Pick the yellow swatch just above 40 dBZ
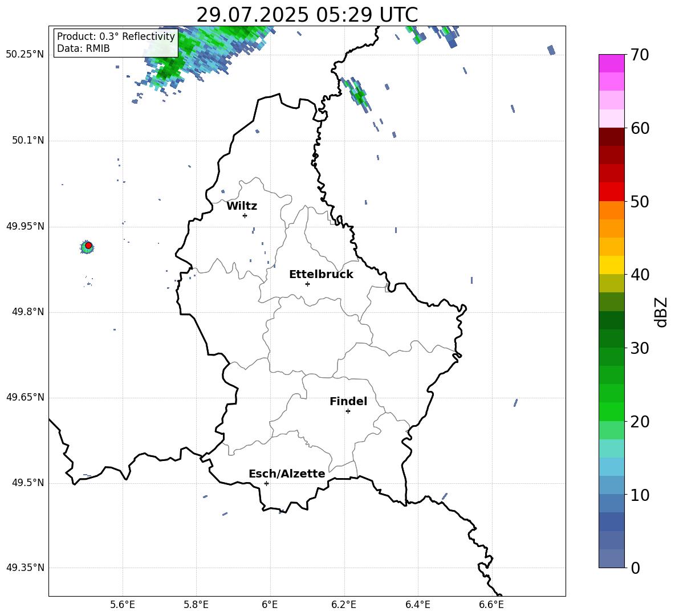Viewport: 675px width, 616px height. click(x=611, y=265)
